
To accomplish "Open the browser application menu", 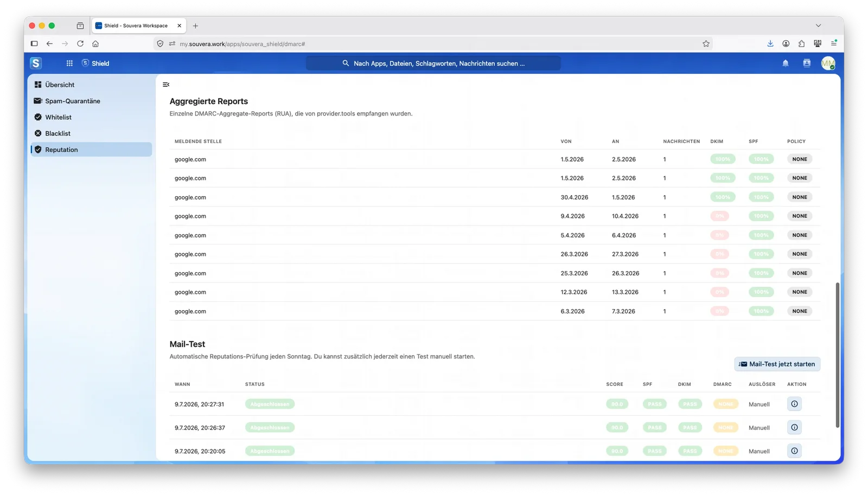I will click(834, 43).
